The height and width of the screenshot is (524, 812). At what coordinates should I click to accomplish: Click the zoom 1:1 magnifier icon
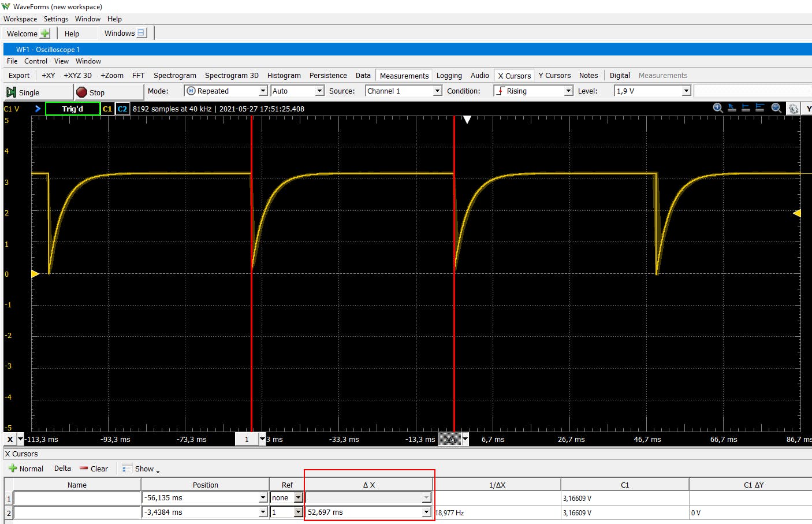(x=718, y=108)
